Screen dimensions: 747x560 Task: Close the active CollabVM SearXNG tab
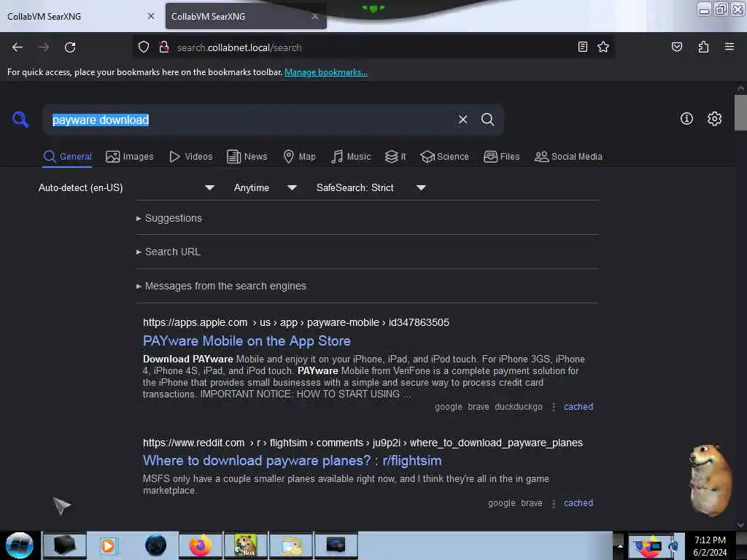pos(315,16)
